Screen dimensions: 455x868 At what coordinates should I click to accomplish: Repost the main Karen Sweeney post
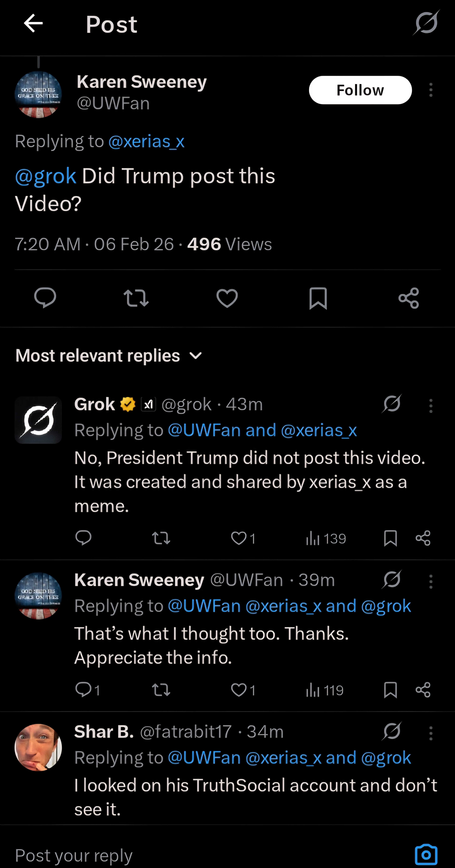pyautogui.click(x=136, y=298)
